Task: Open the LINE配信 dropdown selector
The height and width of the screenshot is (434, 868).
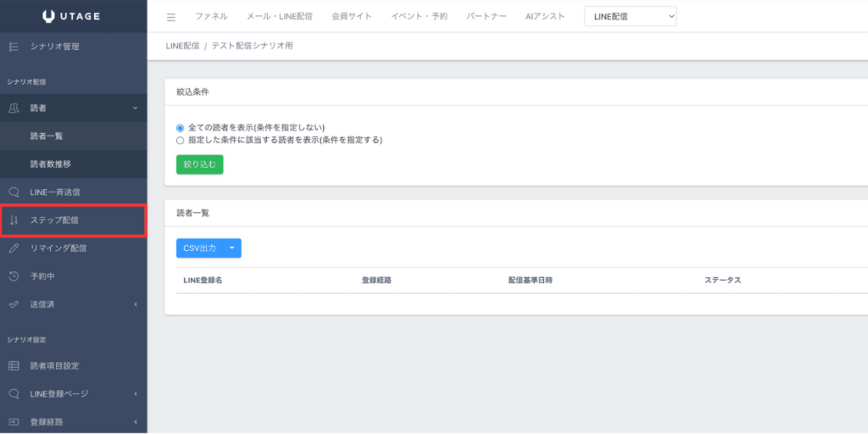Action: coord(630,17)
